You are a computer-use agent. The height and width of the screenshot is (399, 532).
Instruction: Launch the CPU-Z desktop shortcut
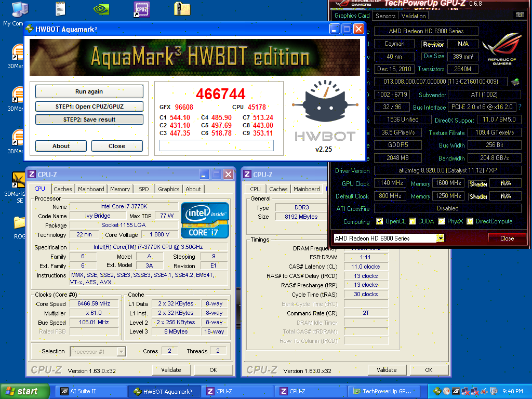coord(141,9)
